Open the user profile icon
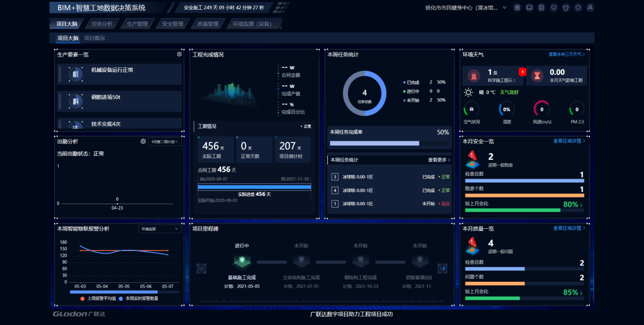 (590, 8)
